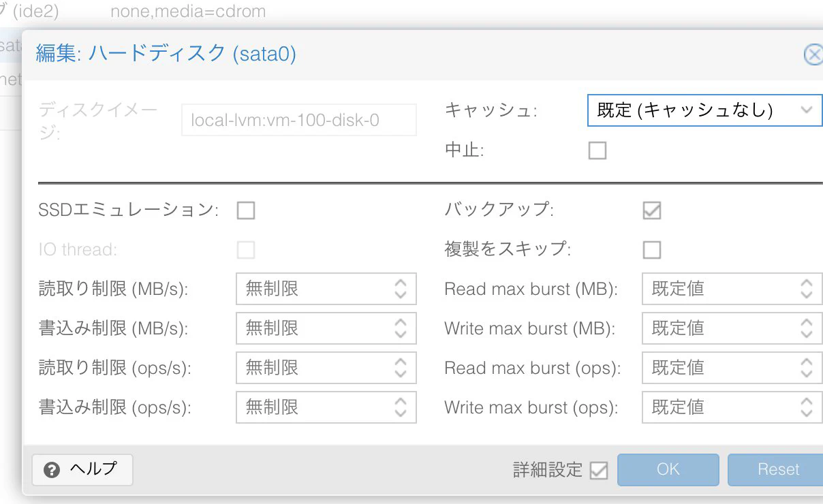The height and width of the screenshot is (504, 823).
Task: Click the Reset button
Action: click(775, 470)
